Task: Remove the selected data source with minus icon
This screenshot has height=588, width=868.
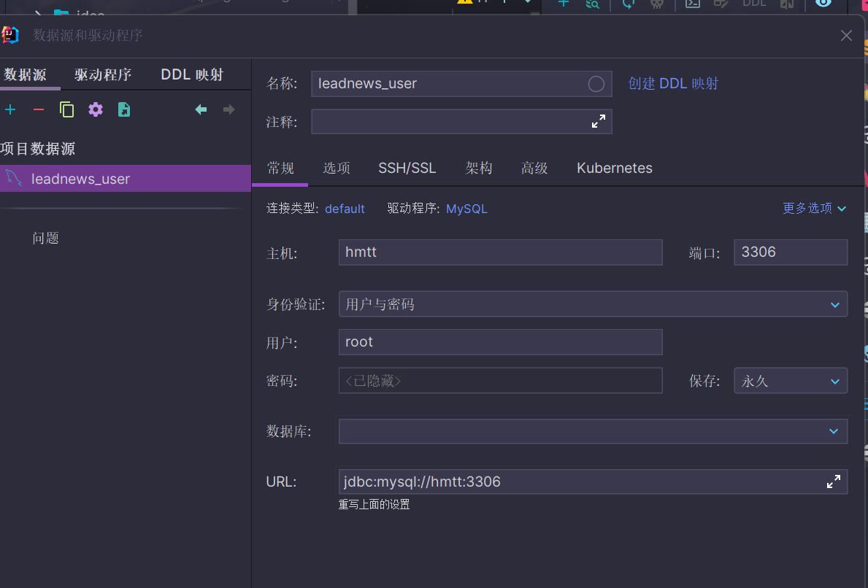Action: coord(38,109)
